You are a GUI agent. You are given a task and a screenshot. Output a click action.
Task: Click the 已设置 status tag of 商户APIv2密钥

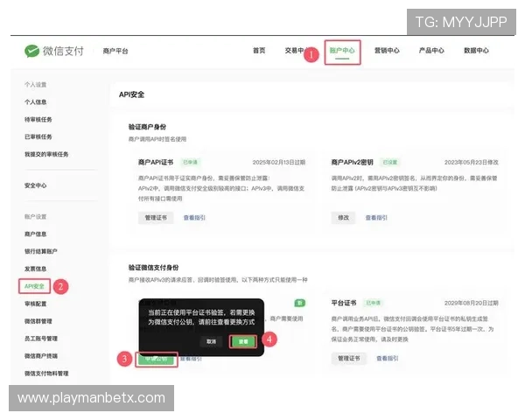click(390, 162)
